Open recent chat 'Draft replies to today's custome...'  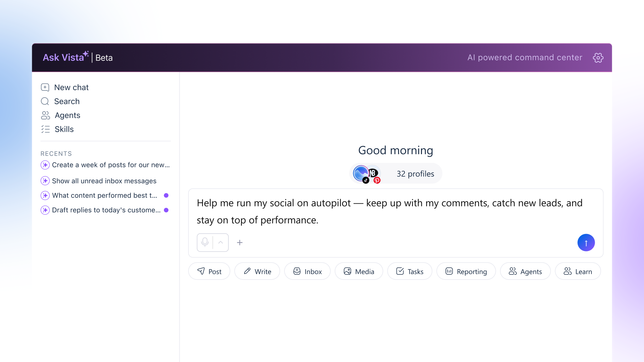[x=105, y=210]
